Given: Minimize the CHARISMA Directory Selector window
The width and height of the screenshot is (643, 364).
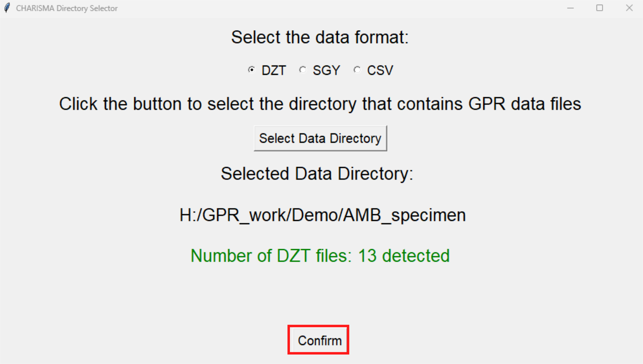Looking at the screenshot, I should 570,8.
